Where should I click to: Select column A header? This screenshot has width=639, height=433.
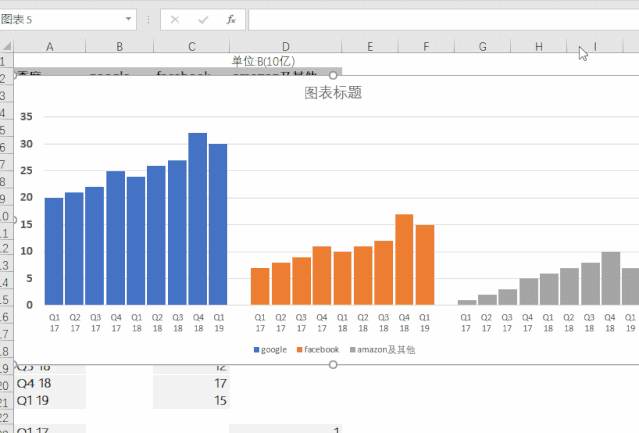50,46
